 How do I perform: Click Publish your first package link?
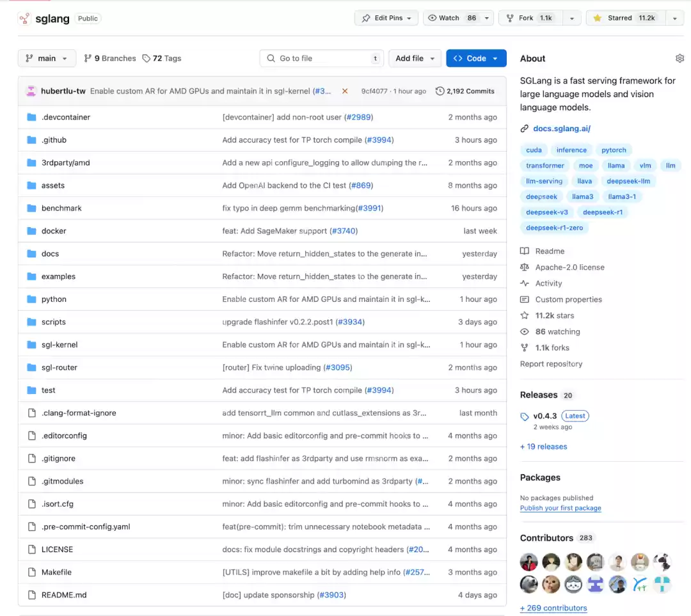coord(560,508)
